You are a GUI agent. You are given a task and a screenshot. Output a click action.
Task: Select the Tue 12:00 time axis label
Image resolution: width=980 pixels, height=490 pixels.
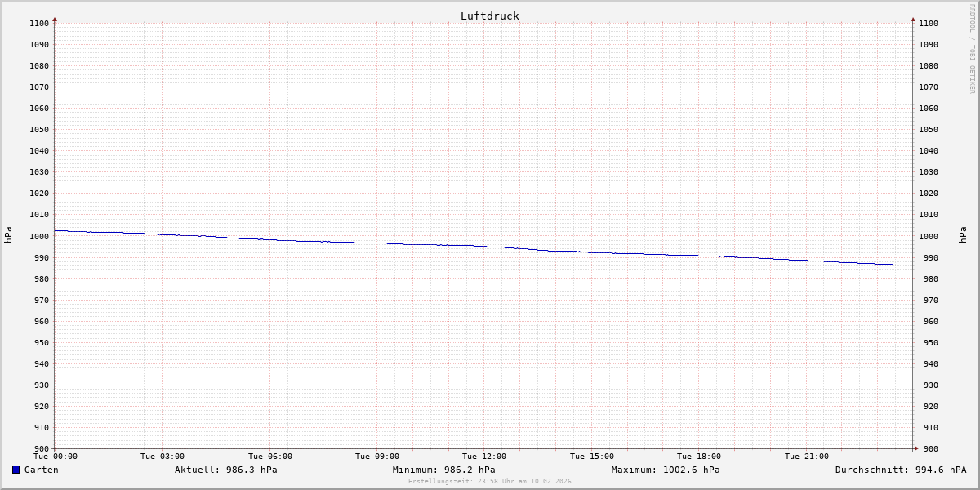click(484, 457)
